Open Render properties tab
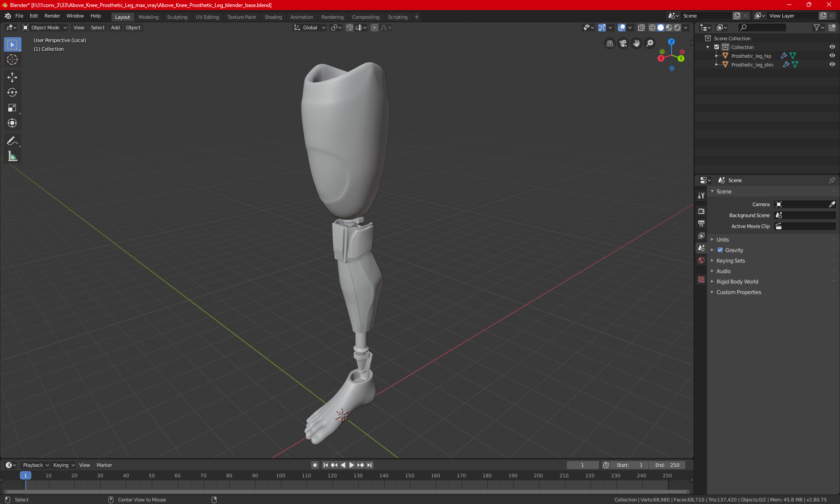The image size is (840, 504). tap(701, 211)
